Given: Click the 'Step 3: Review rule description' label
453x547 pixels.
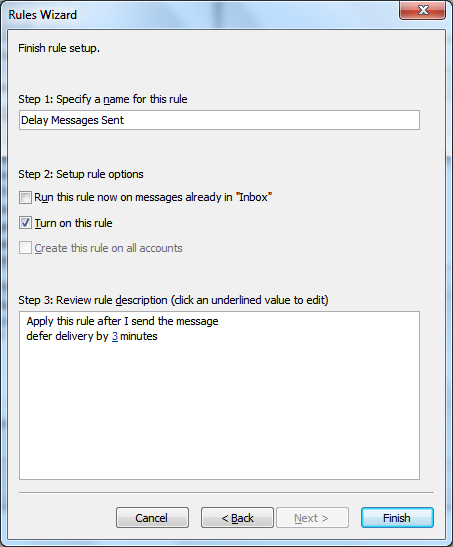Looking at the screenshot, I should (173, 300).
